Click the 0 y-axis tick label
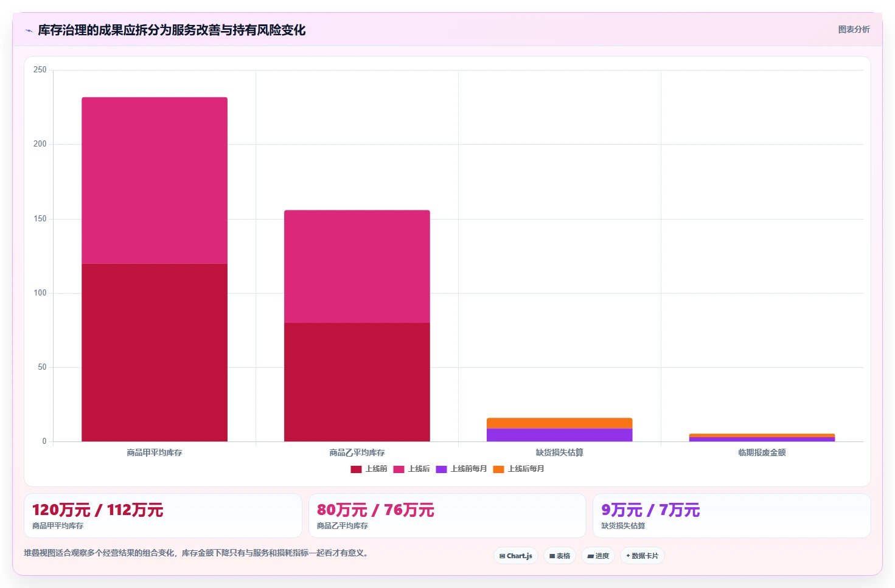Viewport: 895px width, 588px height. coord(44,441)
